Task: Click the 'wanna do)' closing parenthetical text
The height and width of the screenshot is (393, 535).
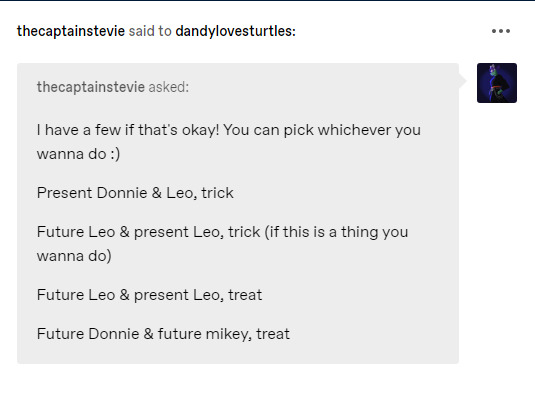Action: [x=74, y=256]
